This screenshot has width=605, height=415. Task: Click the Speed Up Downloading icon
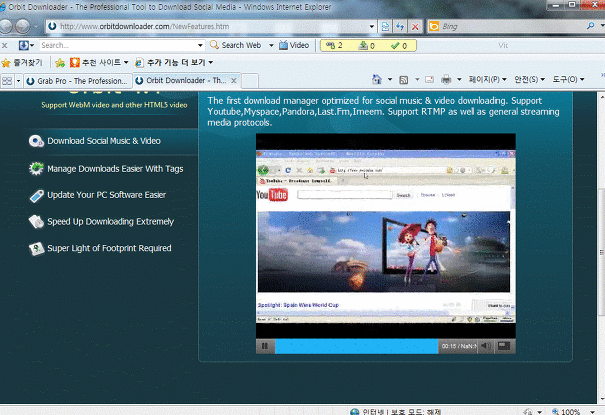tap(36, 222)
